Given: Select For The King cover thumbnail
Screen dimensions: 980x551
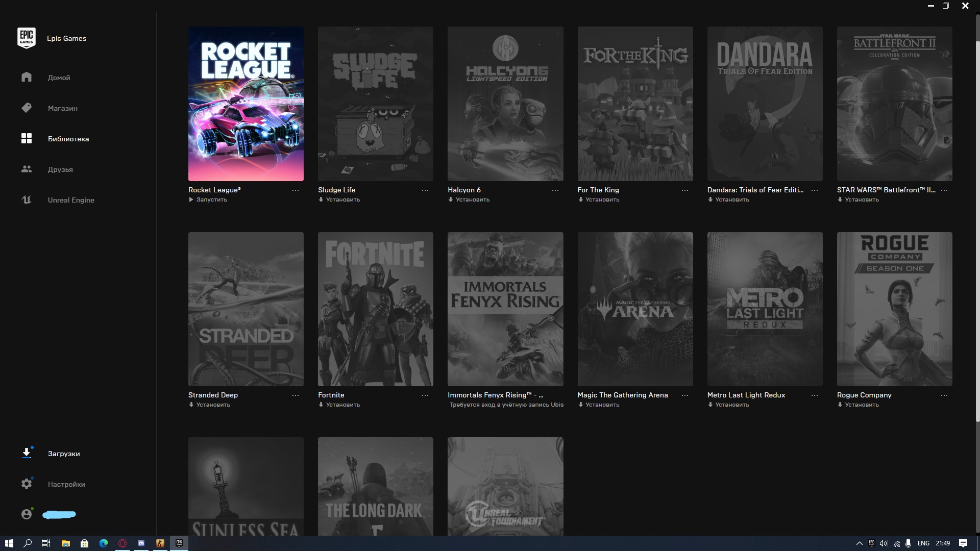Looking at the screenshot, I should pyautogui.click(x=635, y=104).
